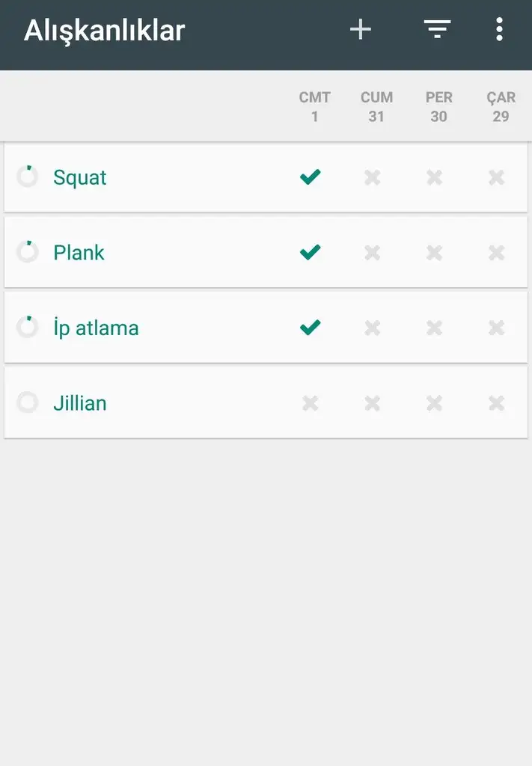Mark Jillian done for CMT 1

coord(311,403)
